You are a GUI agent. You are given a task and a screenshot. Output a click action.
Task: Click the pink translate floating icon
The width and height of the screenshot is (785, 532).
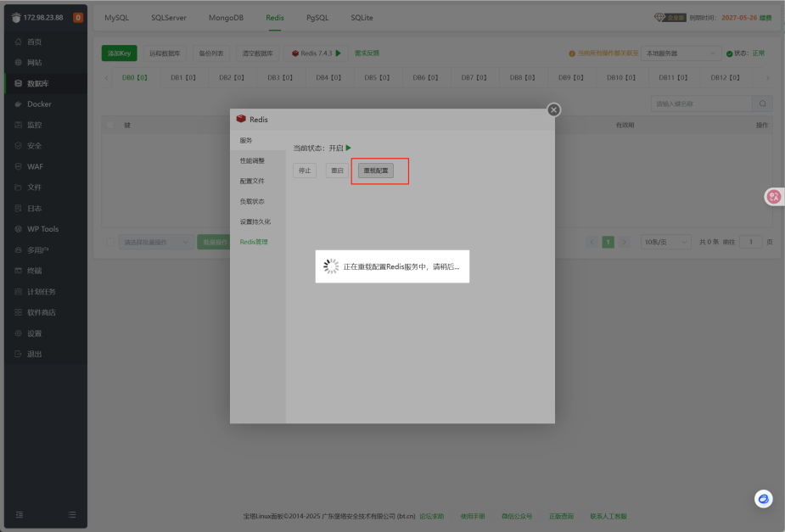click(x=774, y=197)
